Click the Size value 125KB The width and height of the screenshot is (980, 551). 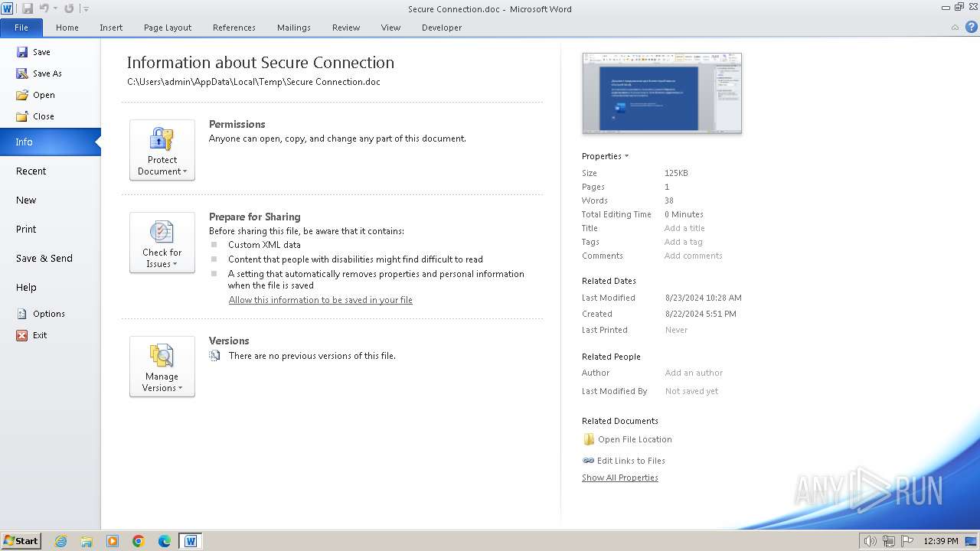[x=676, y=173]
